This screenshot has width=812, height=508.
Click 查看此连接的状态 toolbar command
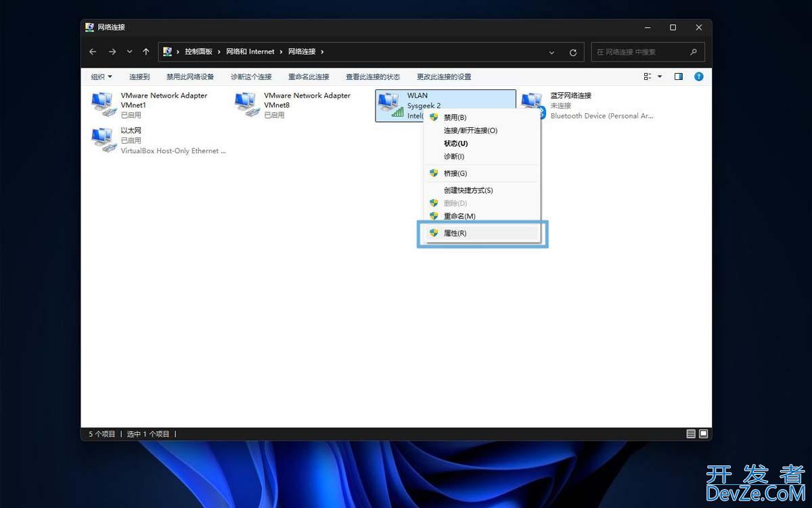click(373, 77)
